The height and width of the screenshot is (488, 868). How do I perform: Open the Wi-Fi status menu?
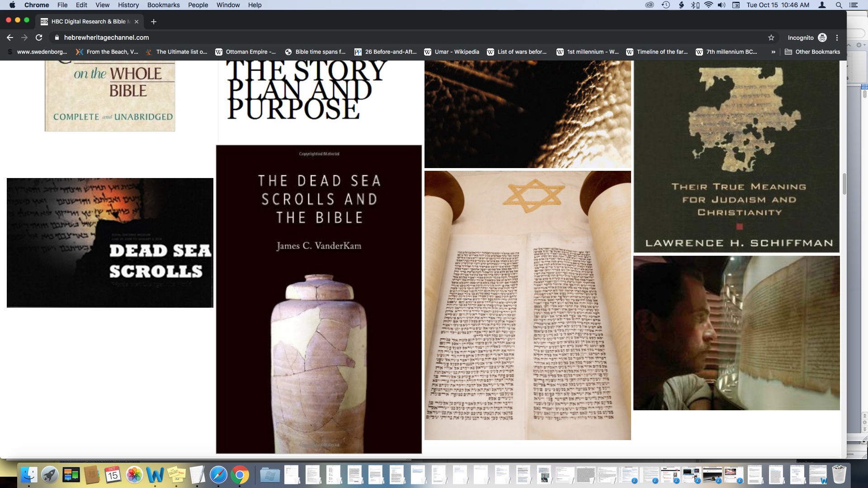tap(708, 5)
